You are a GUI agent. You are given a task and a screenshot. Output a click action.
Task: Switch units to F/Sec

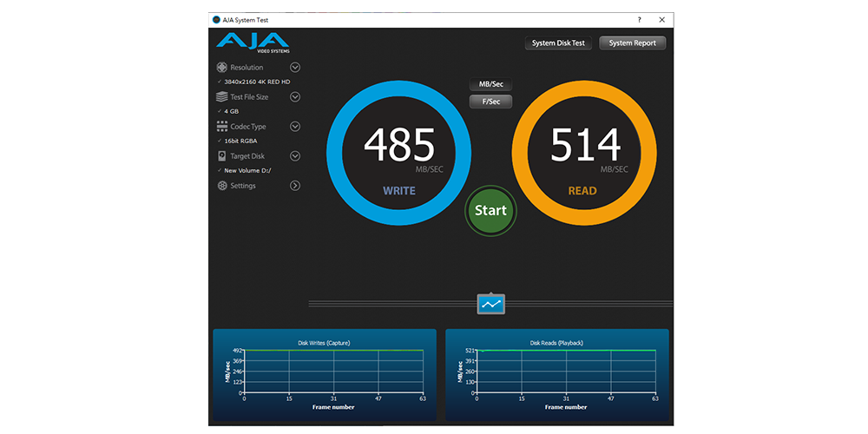click(x=490, y=102)
